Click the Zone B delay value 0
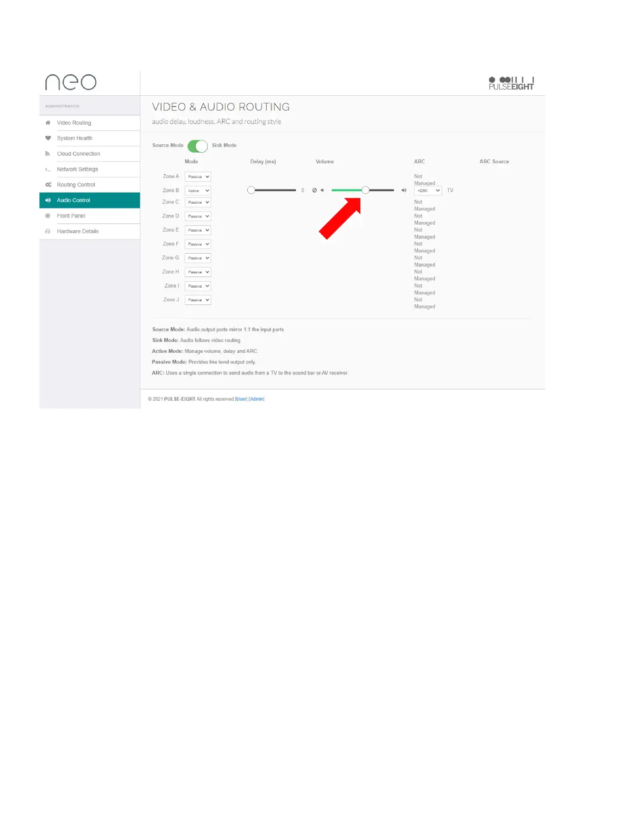This screenshot has height=834, width=644. click(x=303, y=191)
